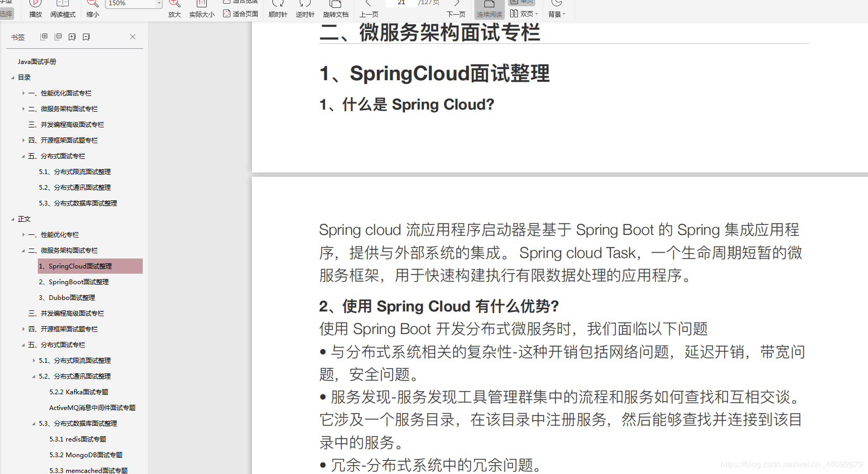Select the Java面试手册 bookmark
The height and width of the screenshot is (474, 868).
(37, 62)
